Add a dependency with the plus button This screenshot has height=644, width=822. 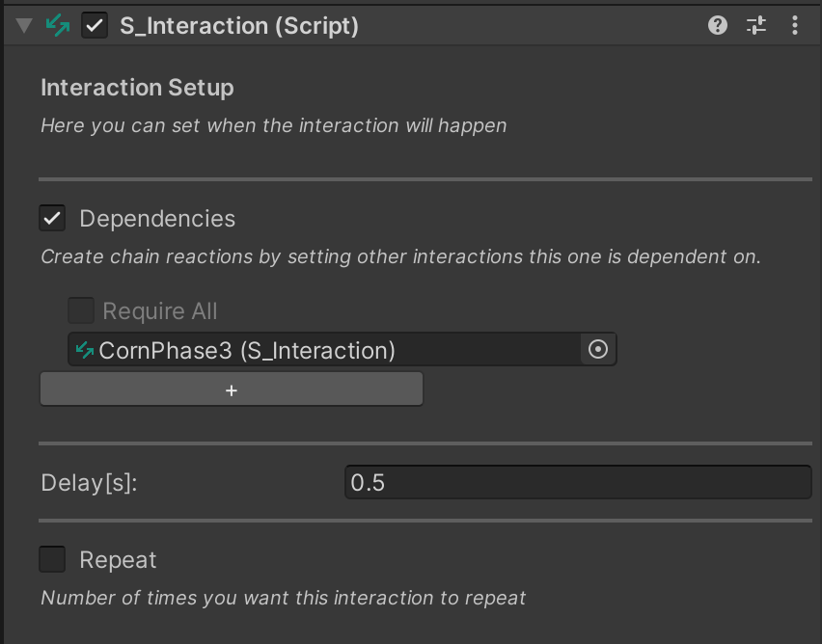point(231,389)
